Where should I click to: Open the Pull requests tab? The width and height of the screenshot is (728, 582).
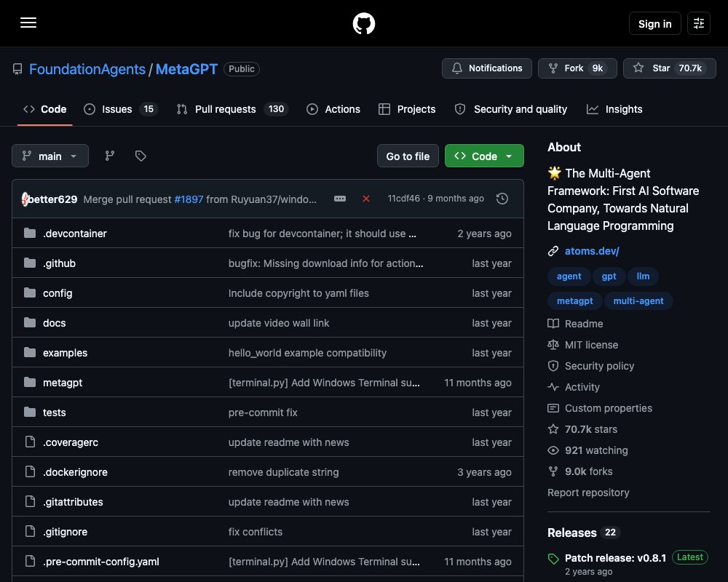click(x=233, y=109)
